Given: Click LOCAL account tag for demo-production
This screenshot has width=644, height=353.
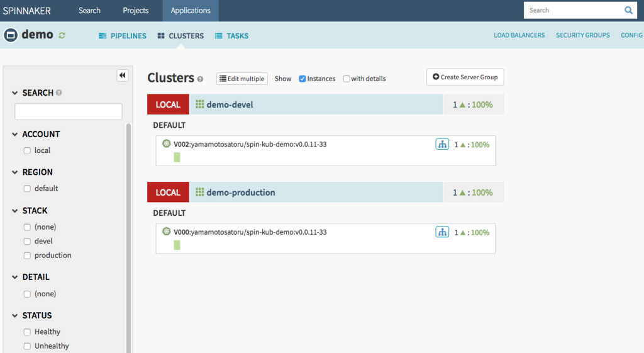Looking at the screenshot, I should (x=168, y=193).
